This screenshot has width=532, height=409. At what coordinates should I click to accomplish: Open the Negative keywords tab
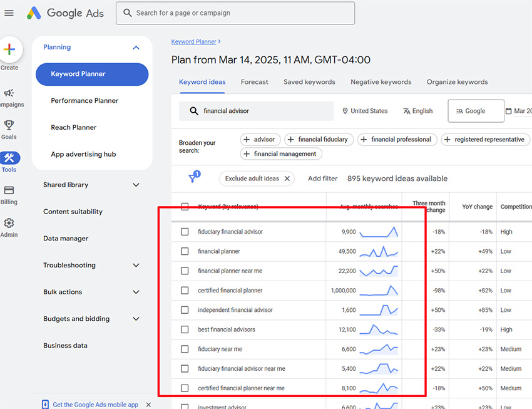(x=381, y=81)
